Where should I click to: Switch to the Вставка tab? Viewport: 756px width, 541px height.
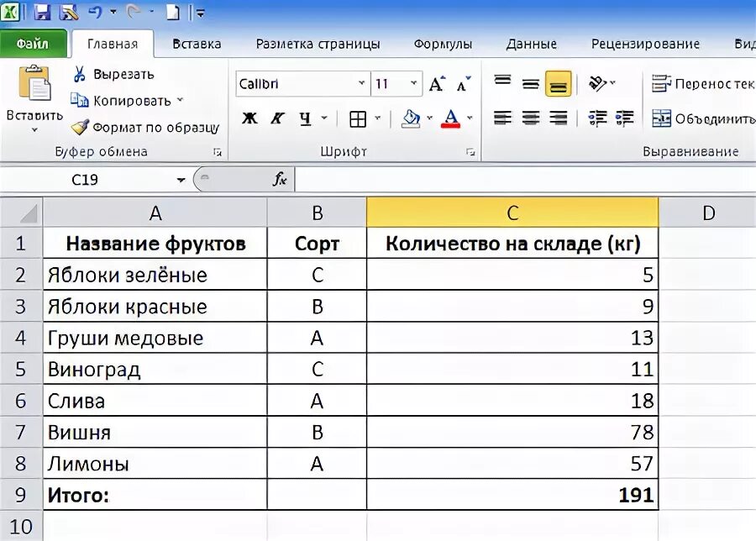point(197,44)
